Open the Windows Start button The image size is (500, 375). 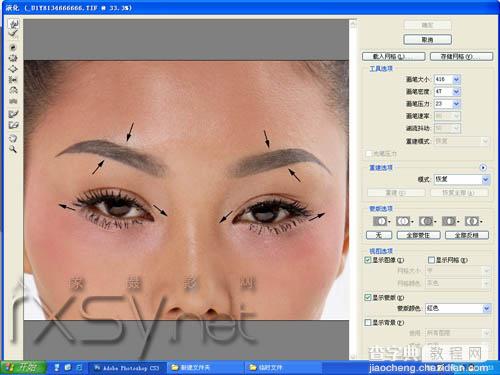coord(23,367)
